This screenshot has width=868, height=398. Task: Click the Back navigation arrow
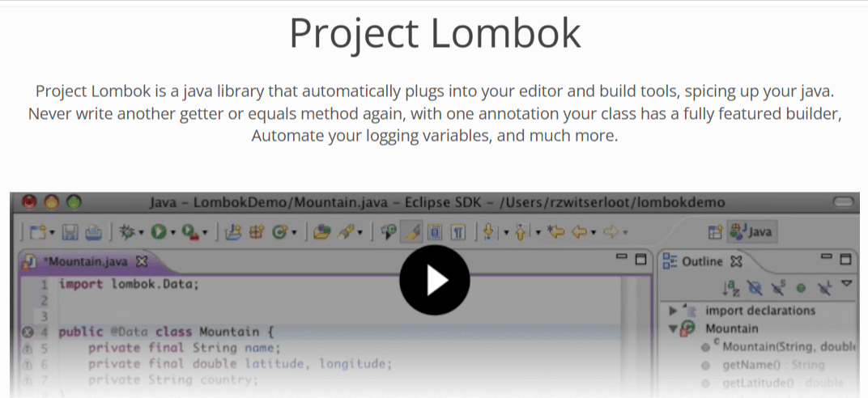tap(579, 233)
